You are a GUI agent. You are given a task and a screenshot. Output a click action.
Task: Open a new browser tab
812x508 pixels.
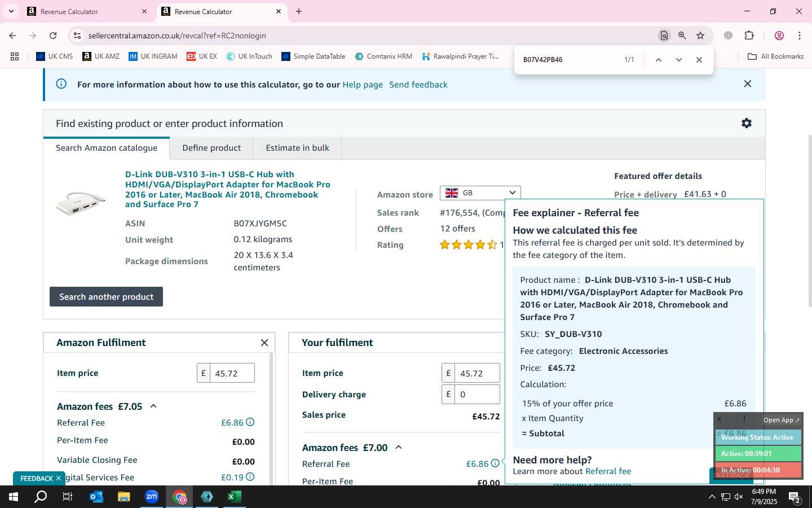coord(299,11)
